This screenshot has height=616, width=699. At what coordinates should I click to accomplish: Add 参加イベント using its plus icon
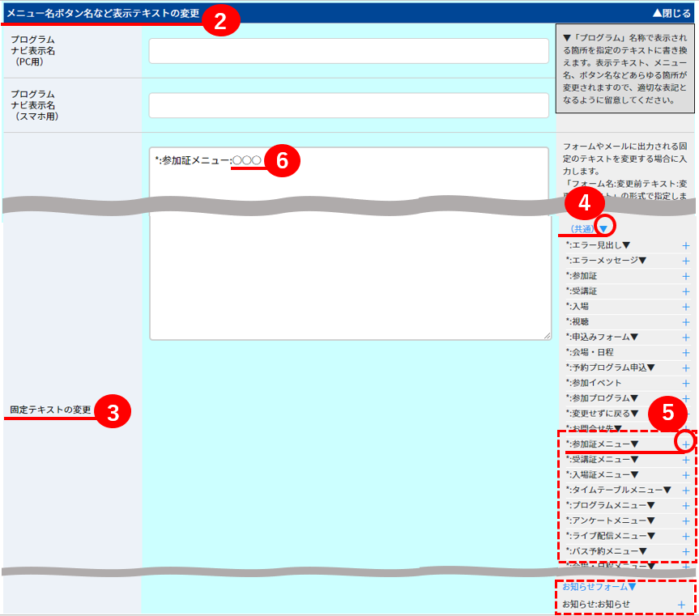[685, 384]
